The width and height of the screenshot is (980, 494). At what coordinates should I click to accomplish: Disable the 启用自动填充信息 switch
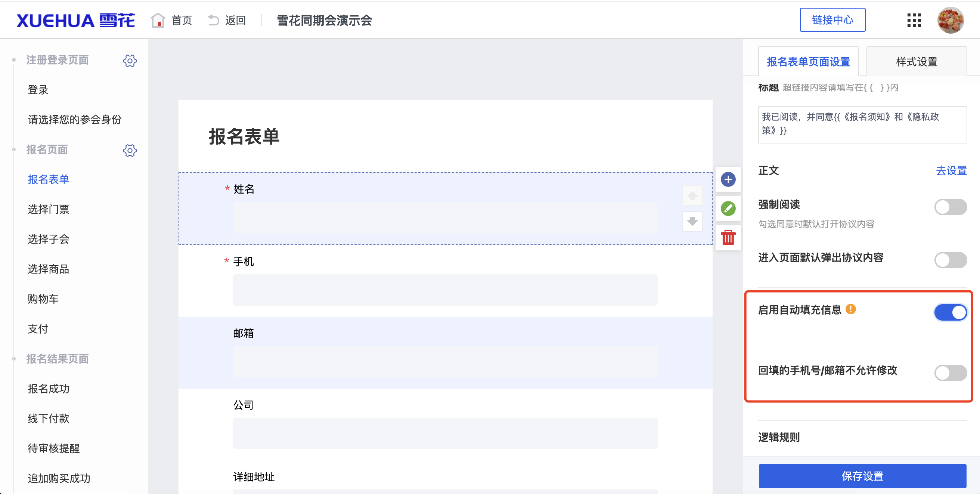[x=950, y=312]
